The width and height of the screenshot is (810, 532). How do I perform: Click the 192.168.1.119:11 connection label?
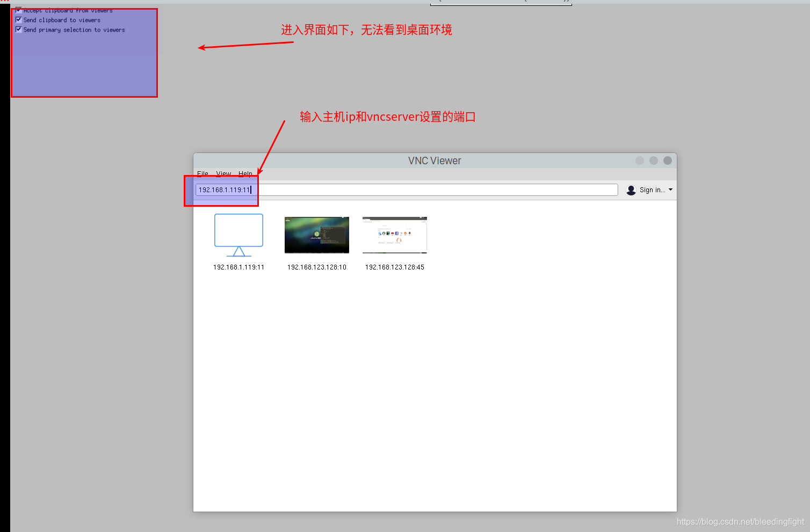click(x=238, y=267)
